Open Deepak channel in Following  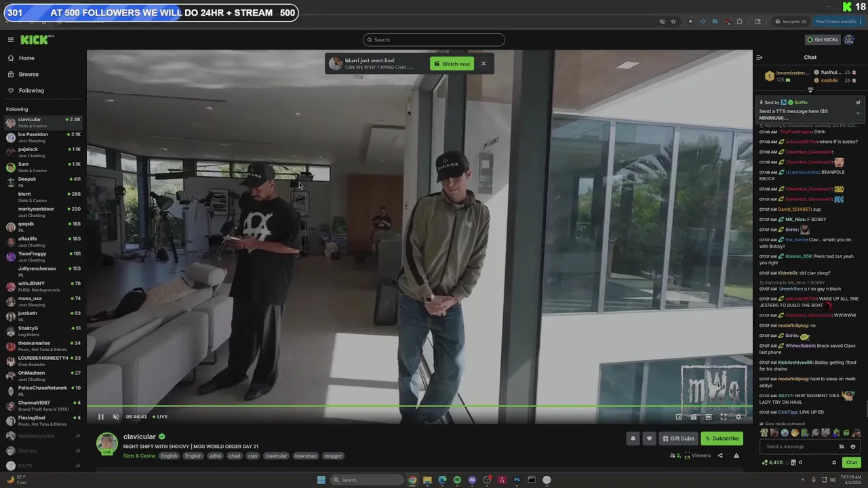(42, 182)
